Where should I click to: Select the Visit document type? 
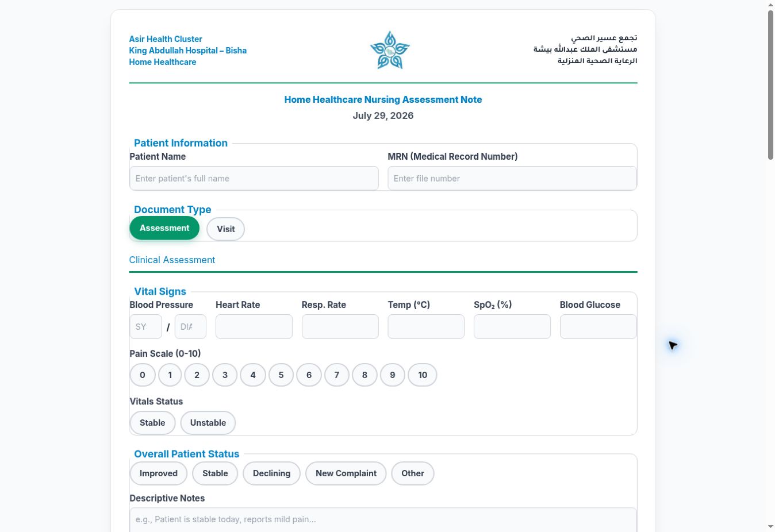tap(225, 229)
